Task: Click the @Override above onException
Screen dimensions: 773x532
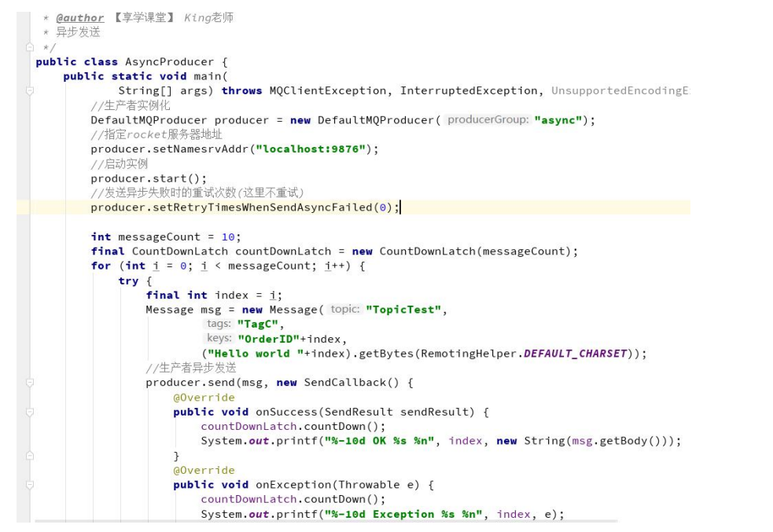Action: click(x=204, y=471)
